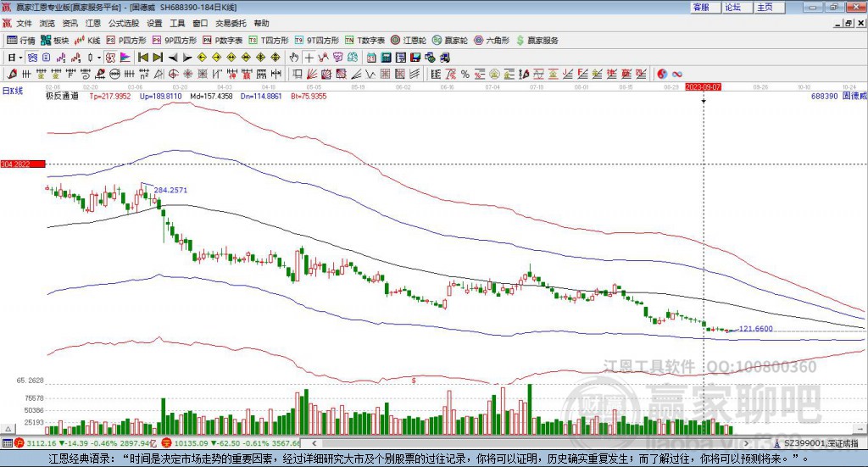The height and width of the screenshot is (467, 868).
Task: Click the horizontal scrollbar left arrow
Action: [314, 443]
